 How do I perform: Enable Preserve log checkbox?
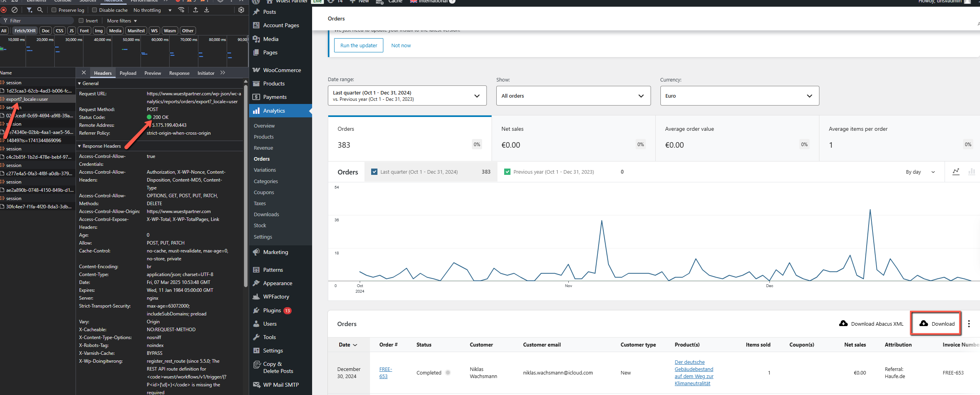(54, 10)
